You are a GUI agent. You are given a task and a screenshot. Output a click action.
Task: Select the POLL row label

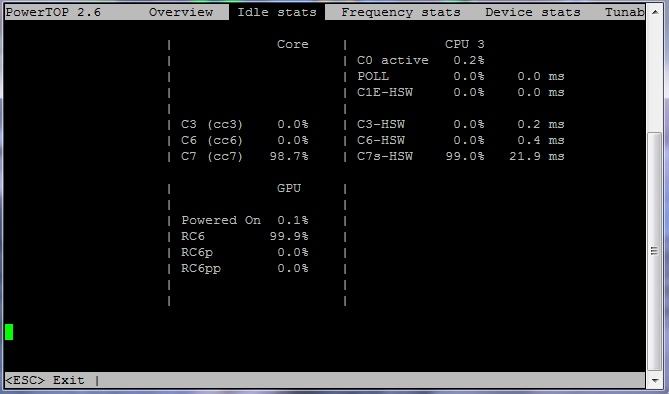373,76
